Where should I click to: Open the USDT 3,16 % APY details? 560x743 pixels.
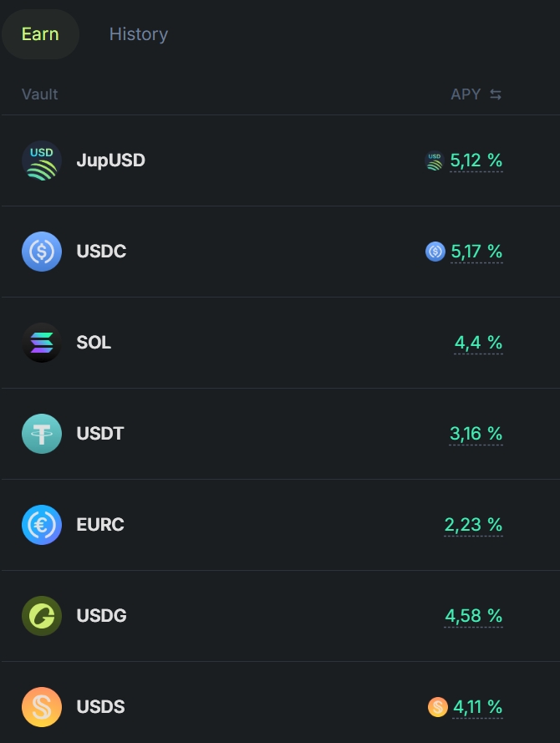[x=476, y=434]
